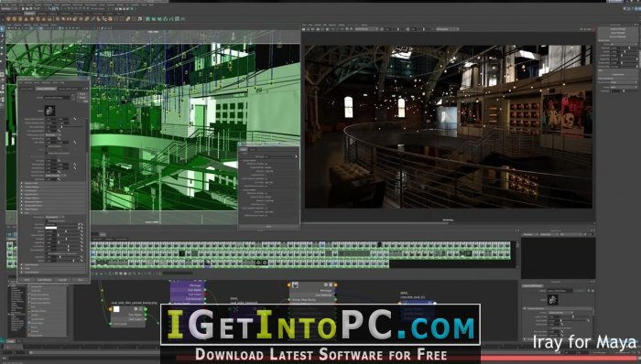
Task: Open the white color swatch in the attribute editor
Action: [x=50, y=228]
